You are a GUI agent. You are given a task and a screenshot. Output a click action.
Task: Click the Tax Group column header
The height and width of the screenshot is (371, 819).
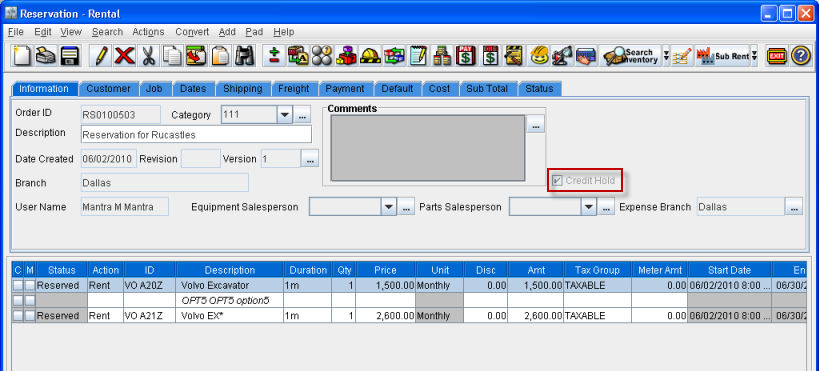[597, 270]
